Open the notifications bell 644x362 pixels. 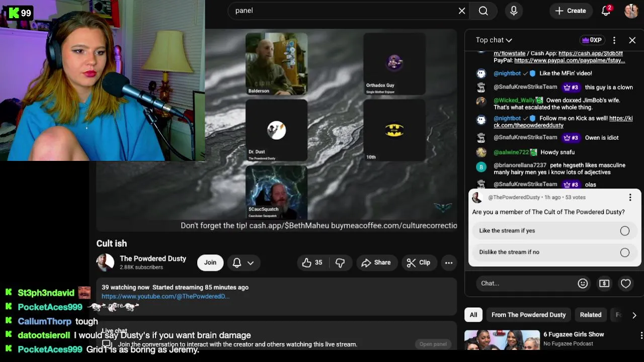click(606, 11)
